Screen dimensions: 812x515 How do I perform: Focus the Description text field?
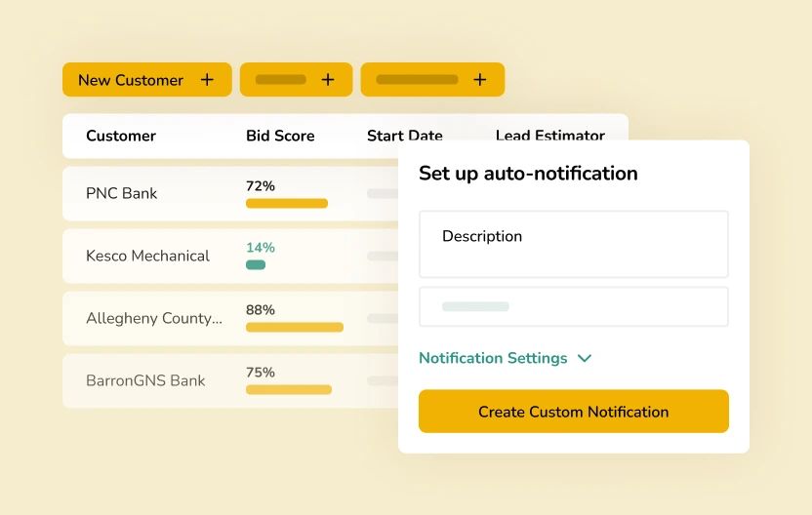[x=574, y=244]
